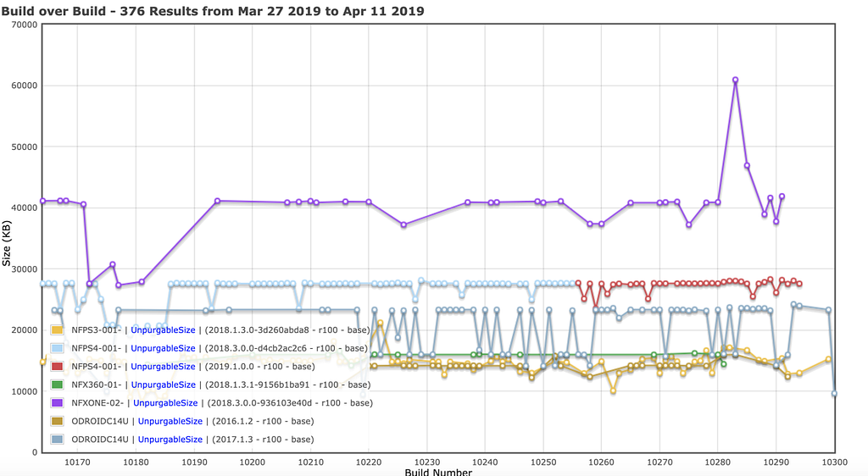The image size is (868, 476).
Task: Click the 10250 x-axis label
Action: point(543,462)
